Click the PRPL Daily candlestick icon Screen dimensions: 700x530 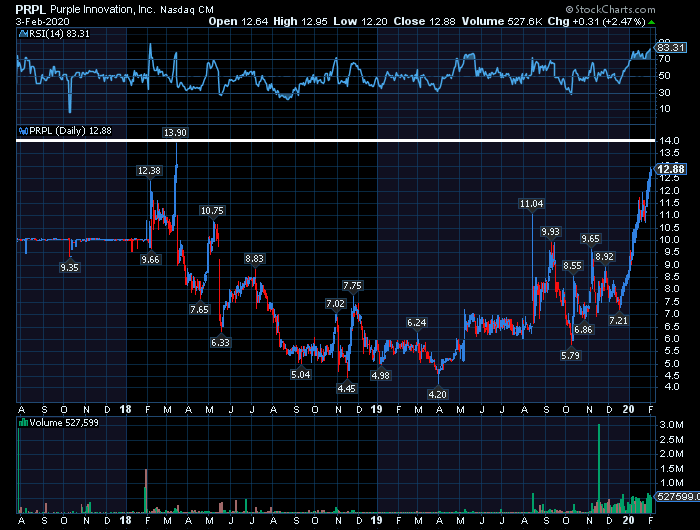[23, 131]
